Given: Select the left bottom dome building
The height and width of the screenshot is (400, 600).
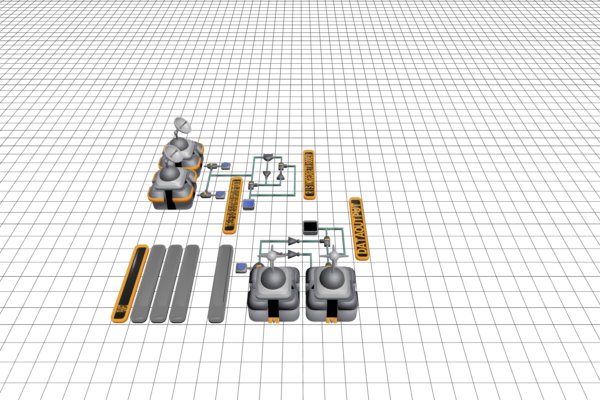Looking at the screenshot, I should coord(273,293).
